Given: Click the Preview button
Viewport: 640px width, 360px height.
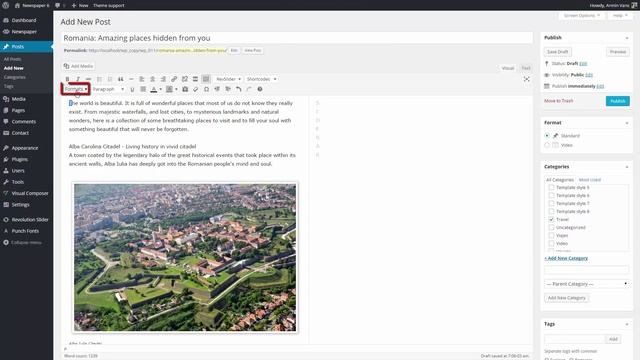Looking at the screenshot, I should coord(618,52).
